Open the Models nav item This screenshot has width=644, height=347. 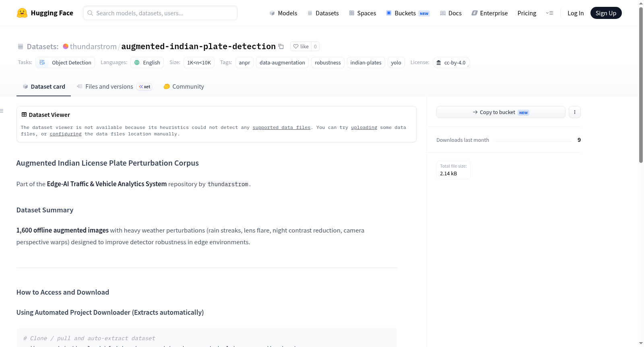coord(283,13)
